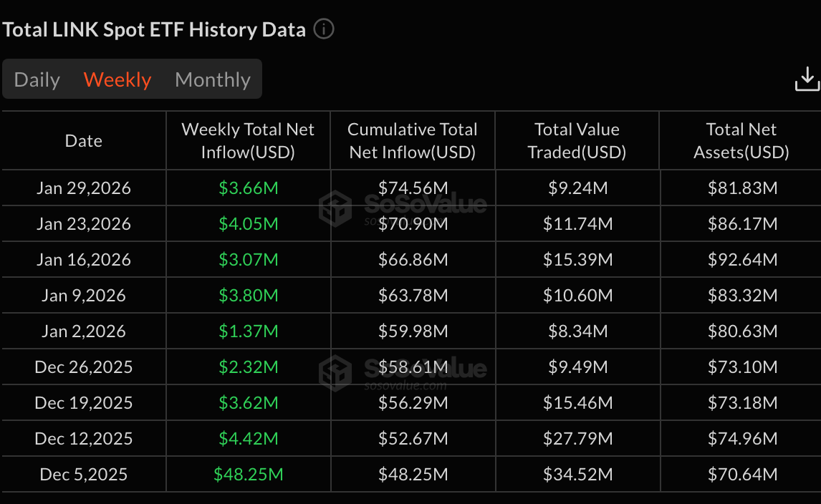
Task: Click the $52.67M cumulative inflow cell
Action: tap(413, 439)
